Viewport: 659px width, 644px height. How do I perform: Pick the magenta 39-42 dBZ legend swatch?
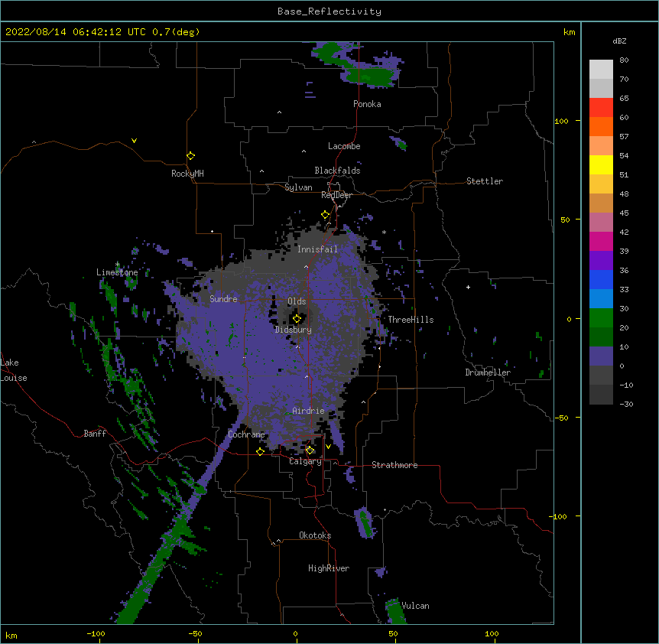pyautogui.click(x=601, y=241)
